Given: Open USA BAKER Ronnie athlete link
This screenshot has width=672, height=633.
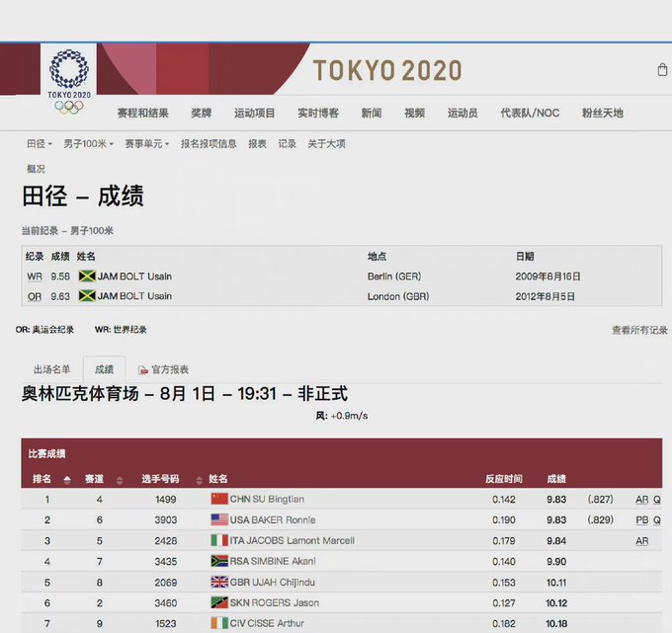Looking at the screenshot, I should (273, 520).
